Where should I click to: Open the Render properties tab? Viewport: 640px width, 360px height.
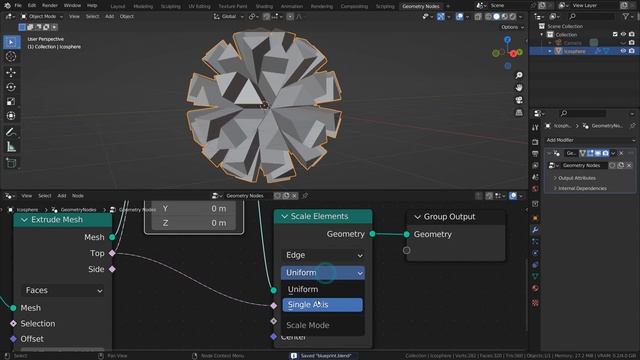pos(535,142)
